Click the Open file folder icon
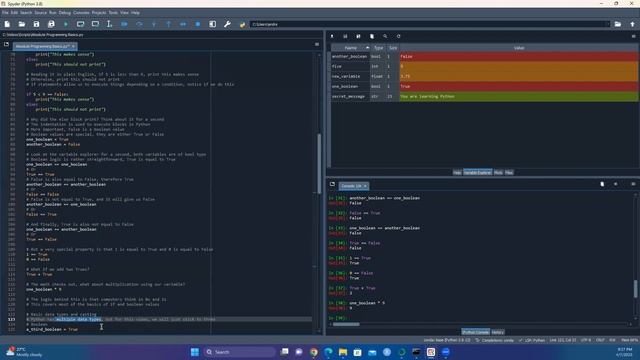The image size is (640, 360). [x=22, y=24]
